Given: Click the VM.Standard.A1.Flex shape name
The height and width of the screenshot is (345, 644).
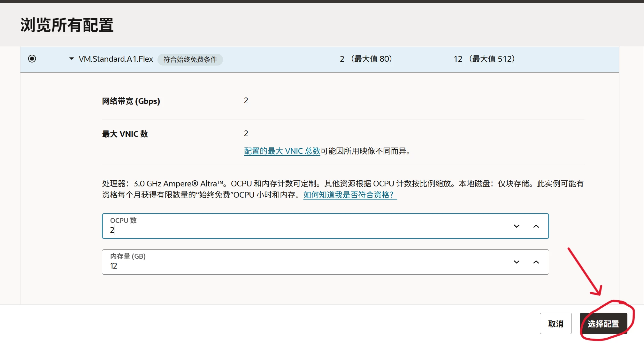Looking at the screenshot, I should coord(116,59).
